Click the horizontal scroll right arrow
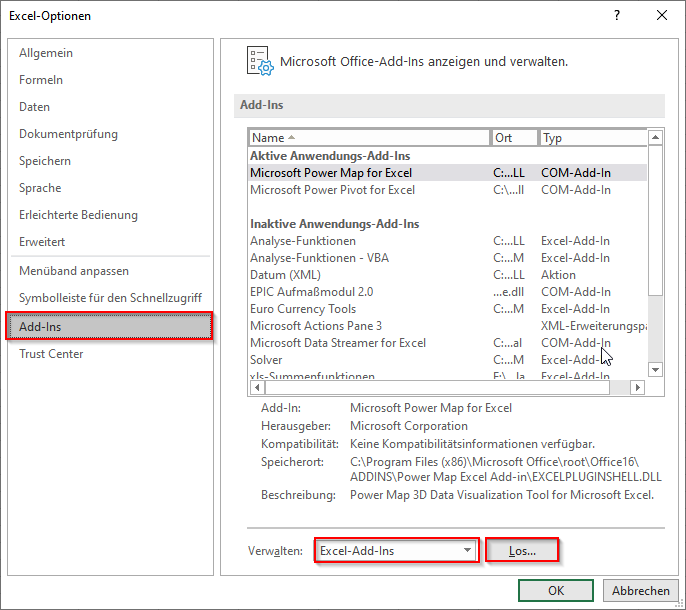 (x=637, y=387)
